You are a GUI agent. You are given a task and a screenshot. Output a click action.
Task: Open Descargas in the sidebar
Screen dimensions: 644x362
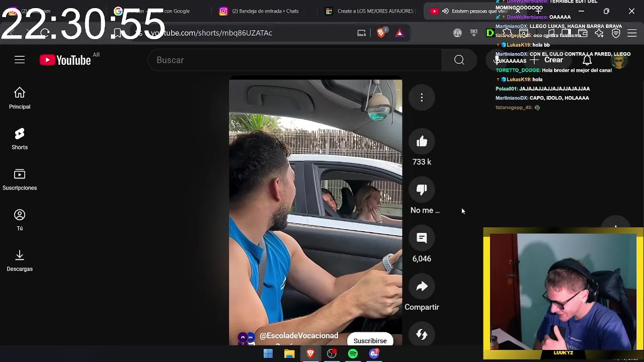point(20,261)
